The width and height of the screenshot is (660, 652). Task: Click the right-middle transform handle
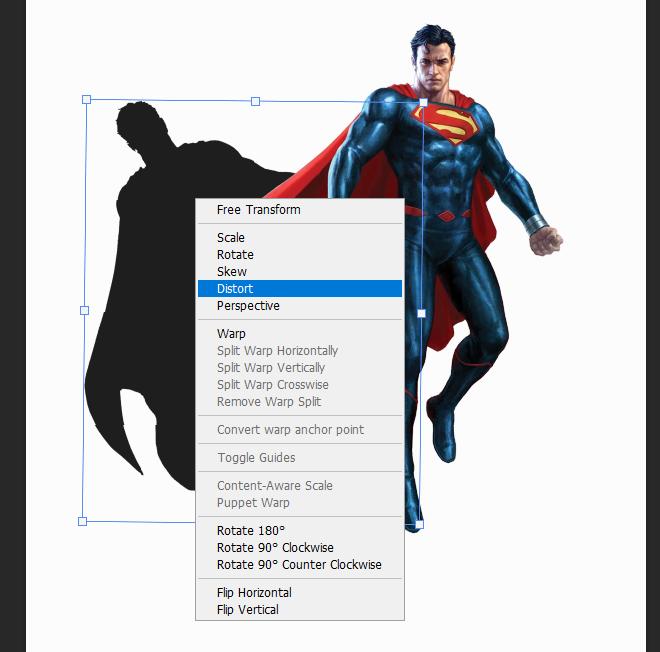tap(421, 314)
